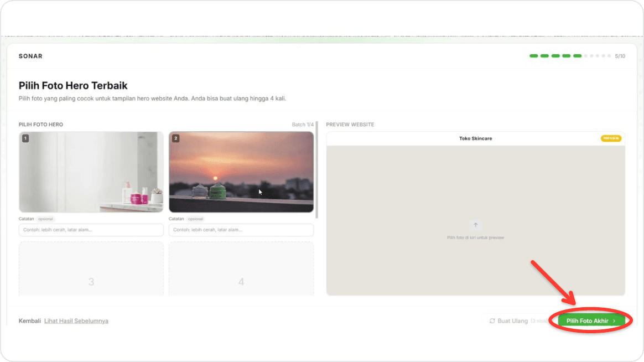Click the photo list vertical scrollbar

click(x=316, y=169)
